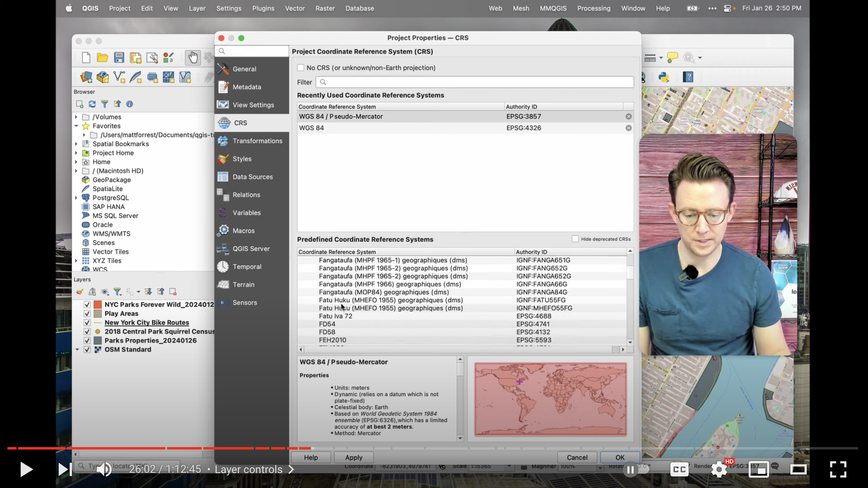
Task: Remove EPSG:3857 from recently used list
Action: click(x=628, y=117)
